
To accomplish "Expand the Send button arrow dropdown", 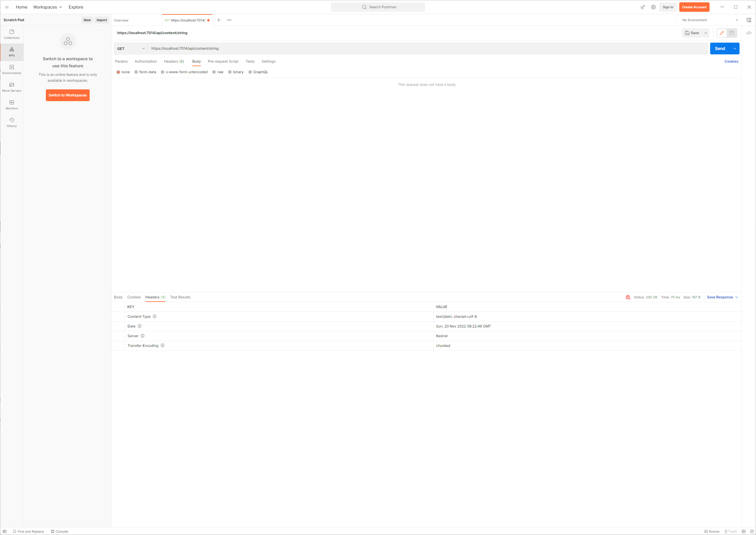I will click(x=735, y=49).
